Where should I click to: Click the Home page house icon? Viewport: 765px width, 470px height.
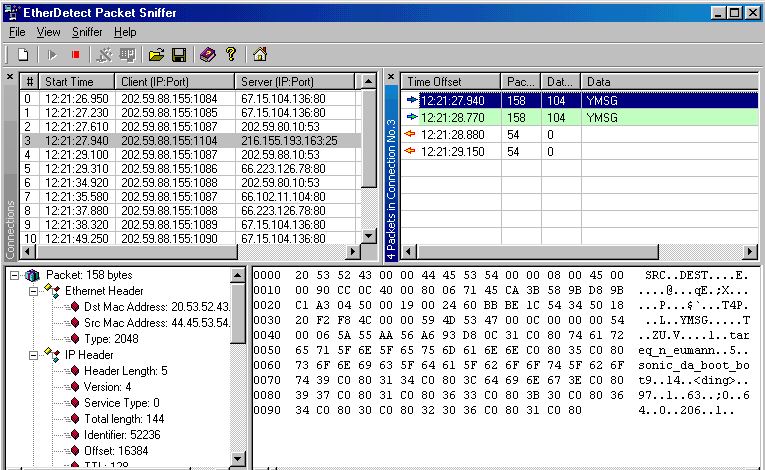click(260, 55)
